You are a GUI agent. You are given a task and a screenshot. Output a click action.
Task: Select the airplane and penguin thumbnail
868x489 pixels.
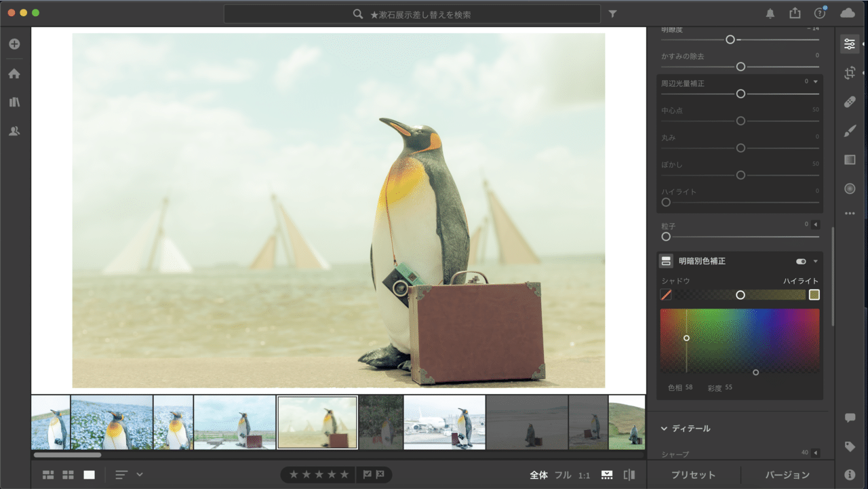coord(444,423)
